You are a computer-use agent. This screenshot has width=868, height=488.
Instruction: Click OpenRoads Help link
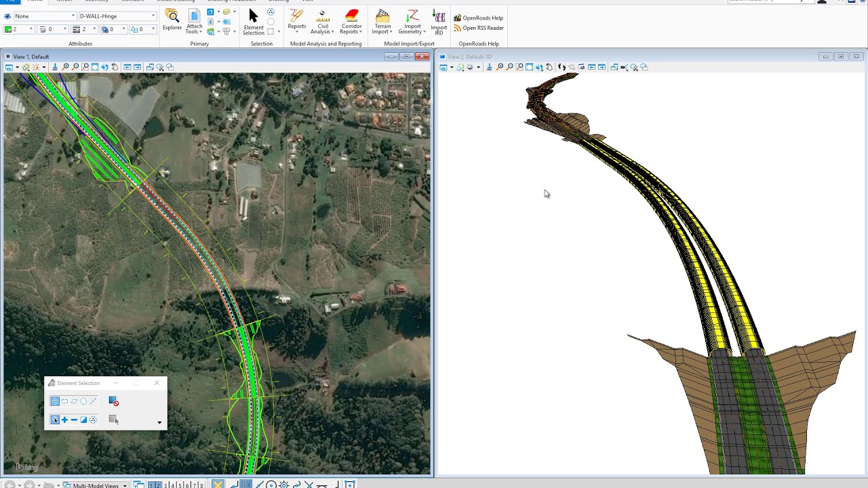pos(478,18)
